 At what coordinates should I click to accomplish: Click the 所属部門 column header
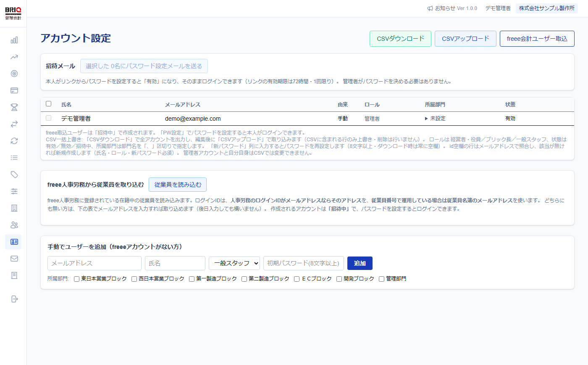(x=435, y=105)
